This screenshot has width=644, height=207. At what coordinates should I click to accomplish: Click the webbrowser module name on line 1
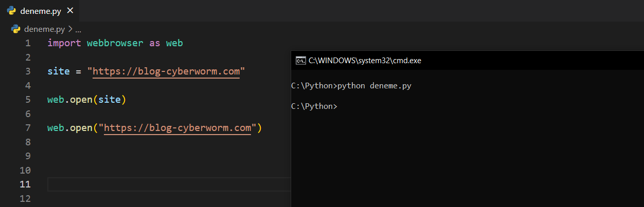(x=115, y=43)
